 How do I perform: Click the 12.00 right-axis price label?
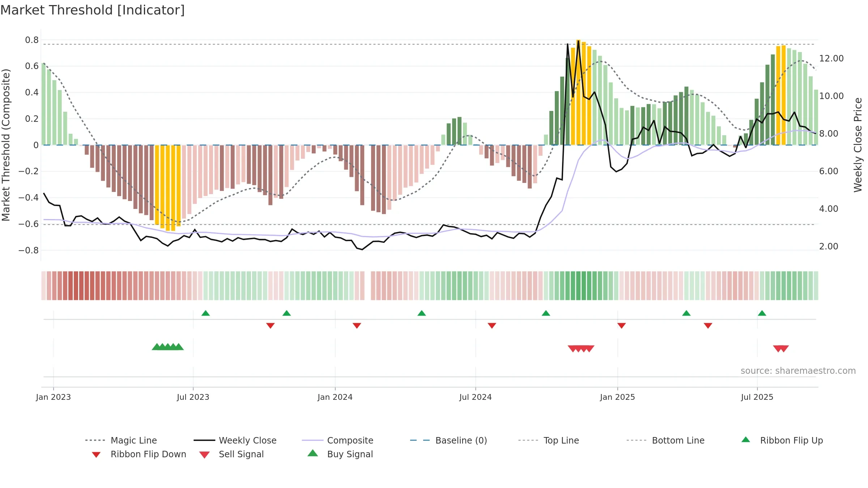point(831,58)
